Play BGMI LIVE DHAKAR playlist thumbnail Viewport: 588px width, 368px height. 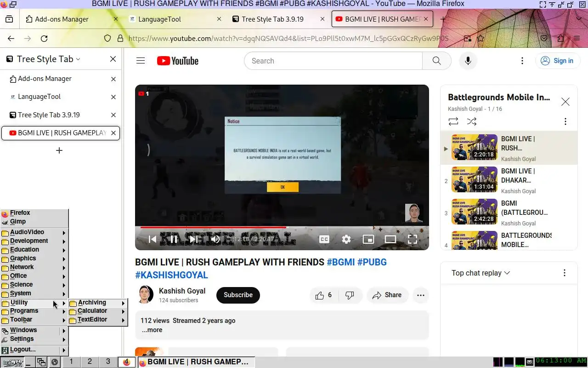[475, 179]
